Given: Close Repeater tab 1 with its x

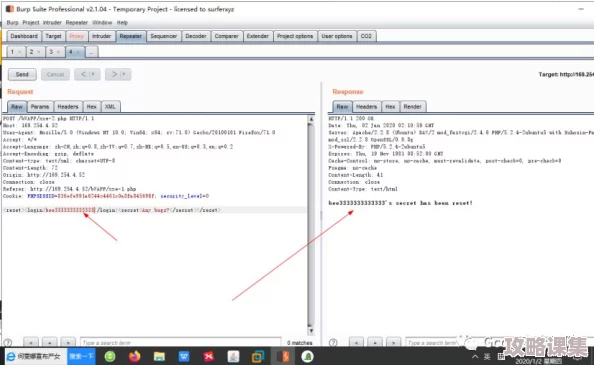Looking at the screenshot, I should tap(20, 52).
